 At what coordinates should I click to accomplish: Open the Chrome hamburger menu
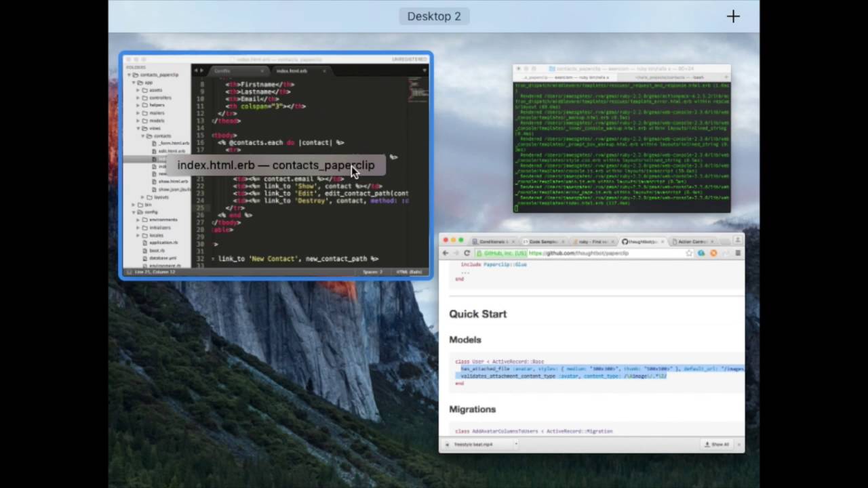point(738,253)
